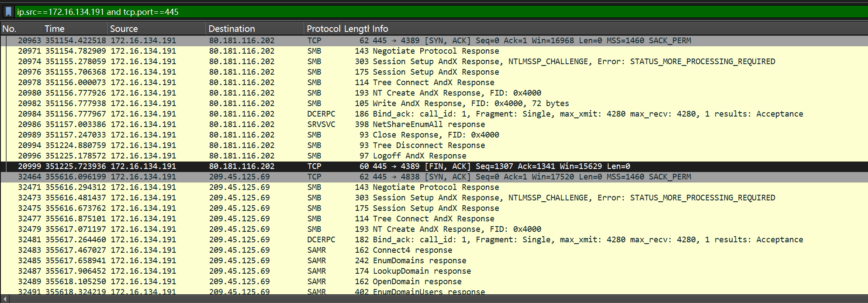The height and width of the screenshot is (303, 868).
Task: Select packet 20976 Session Setup AndX Response
Action: (x=434, y=72)
